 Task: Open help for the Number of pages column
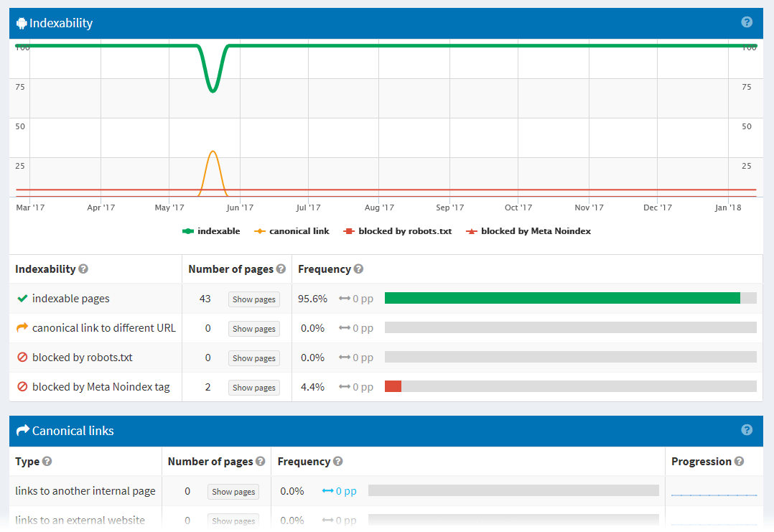pos(281,269)
